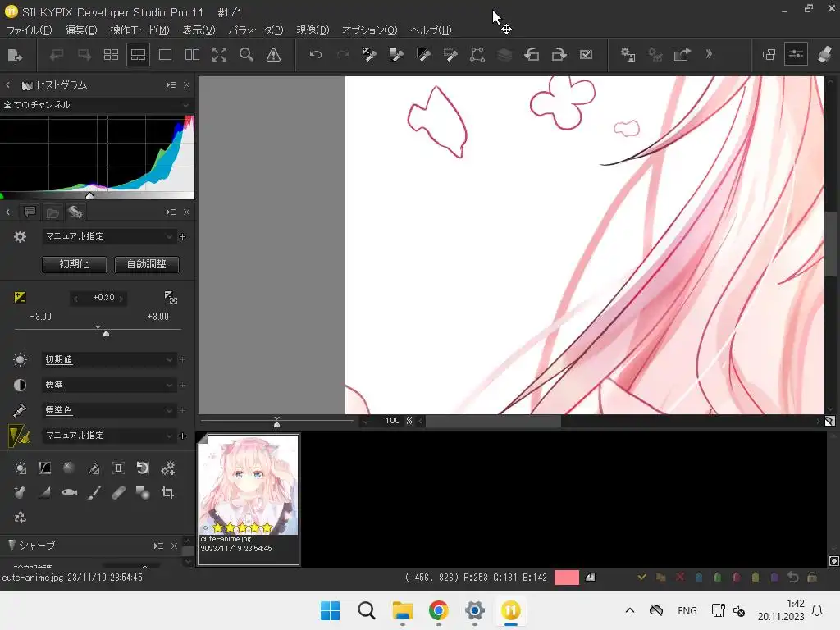Image resolution: width=840 pixels, height=630 pixels.
Task: Click the pink color sample swatch
Action: coord(566,577)
